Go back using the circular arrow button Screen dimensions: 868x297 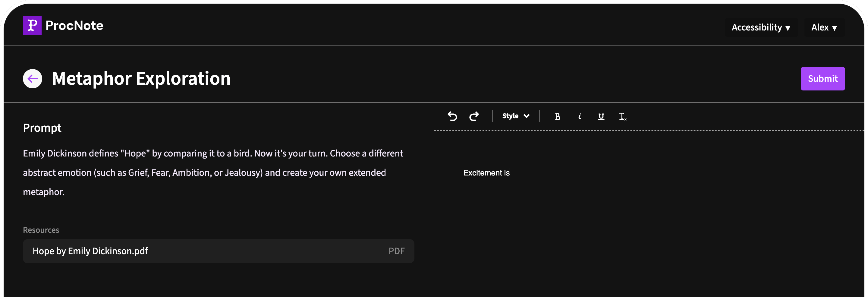pyautogui.click(x=32, y=78)
